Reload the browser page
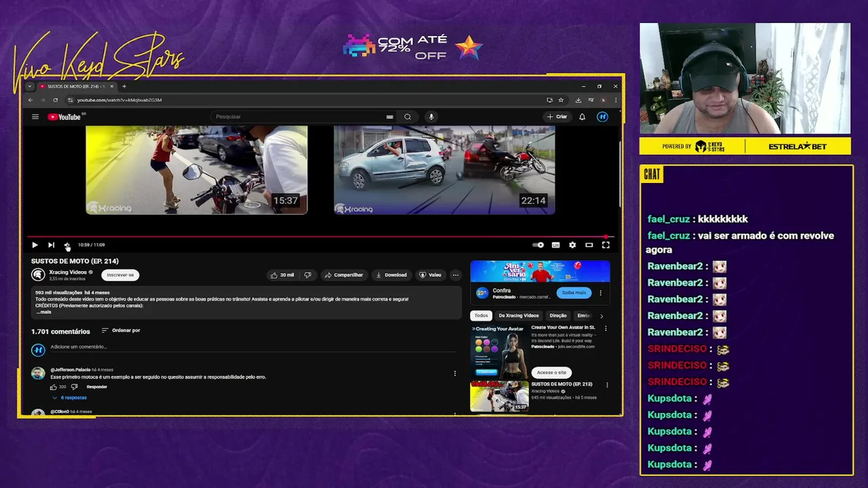This screenshot has height=488, width=868. (x=56, y=100)
